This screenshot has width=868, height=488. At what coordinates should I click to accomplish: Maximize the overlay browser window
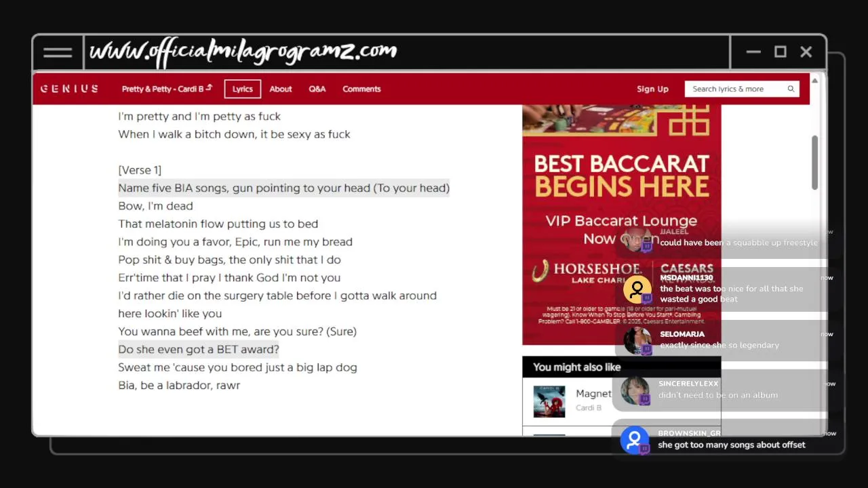(x=781, y=52)
